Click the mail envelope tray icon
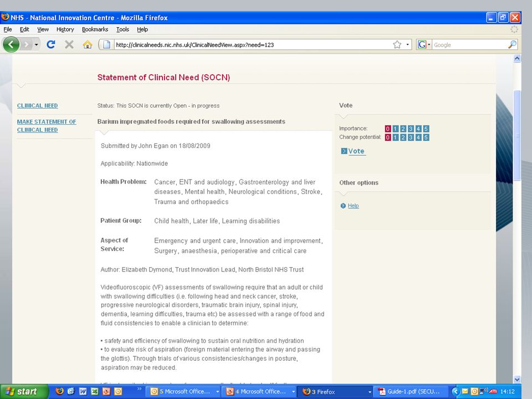532x399 pixels. (x=465, y=391)
